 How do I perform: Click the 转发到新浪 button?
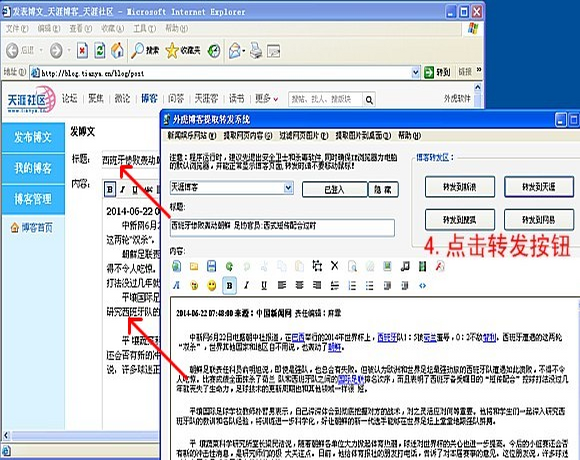pyautogui.click(x=460, y=187)
